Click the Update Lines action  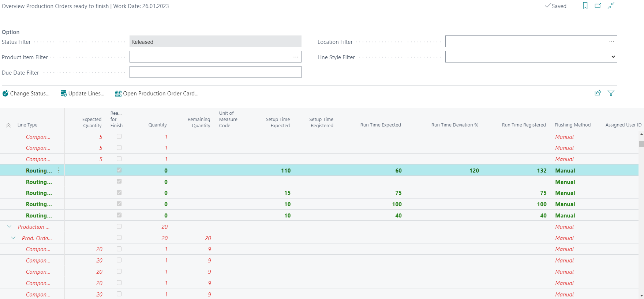tap(82, 94)
